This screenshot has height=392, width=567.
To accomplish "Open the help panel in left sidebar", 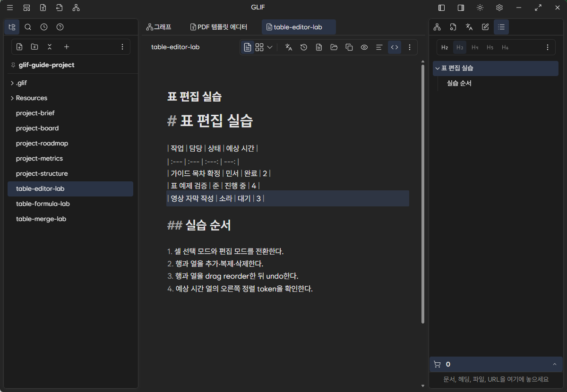I will tap(60, 27).
